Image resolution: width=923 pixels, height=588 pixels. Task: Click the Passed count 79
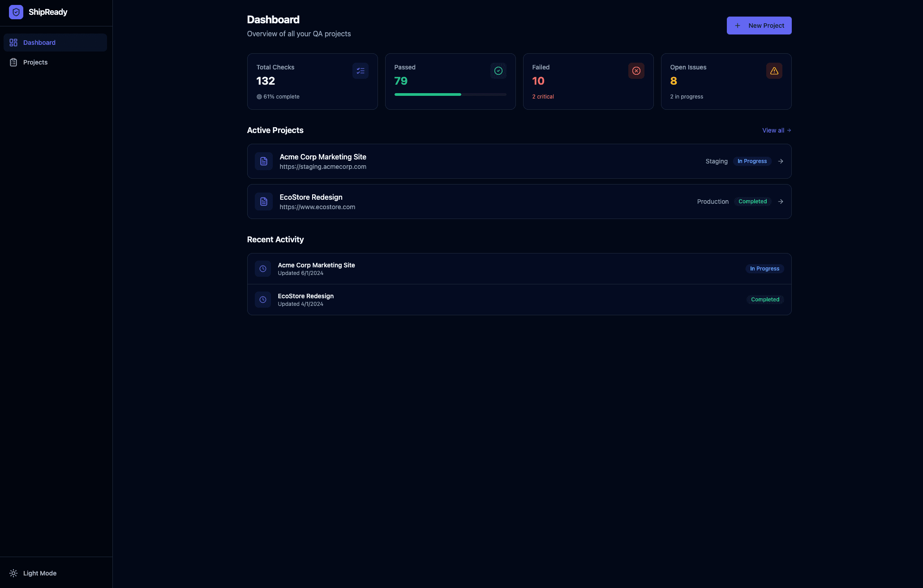pos(401,81)
